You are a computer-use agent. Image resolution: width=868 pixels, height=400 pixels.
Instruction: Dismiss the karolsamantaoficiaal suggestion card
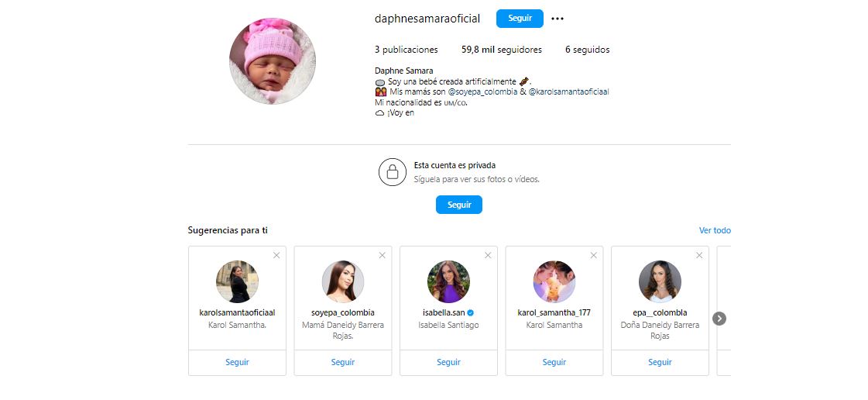pyautogui.click(x=276, y=255)
